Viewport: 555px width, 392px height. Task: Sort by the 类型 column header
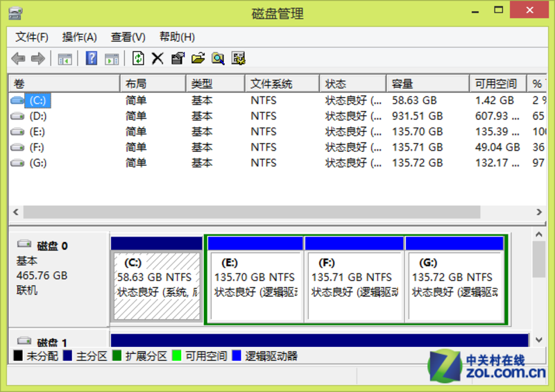coord(216,84)
